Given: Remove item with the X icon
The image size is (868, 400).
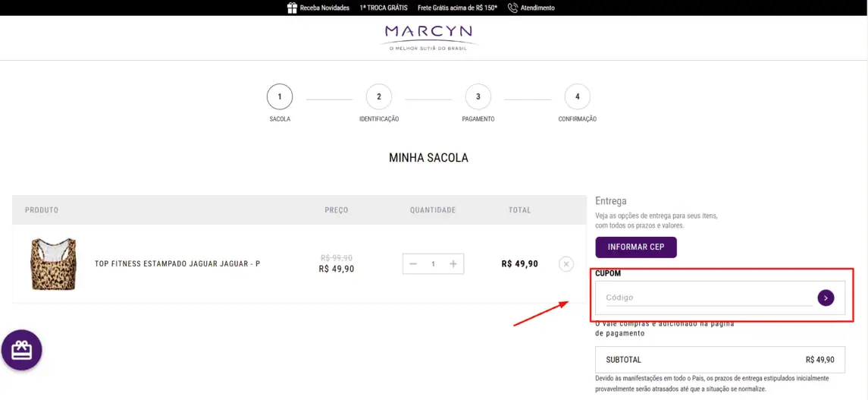Looking at the screenshot, I should click(x=566, y=264).
